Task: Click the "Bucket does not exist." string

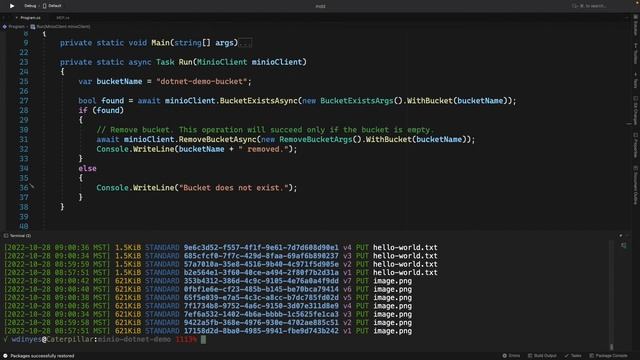Action: click(233, 188)
